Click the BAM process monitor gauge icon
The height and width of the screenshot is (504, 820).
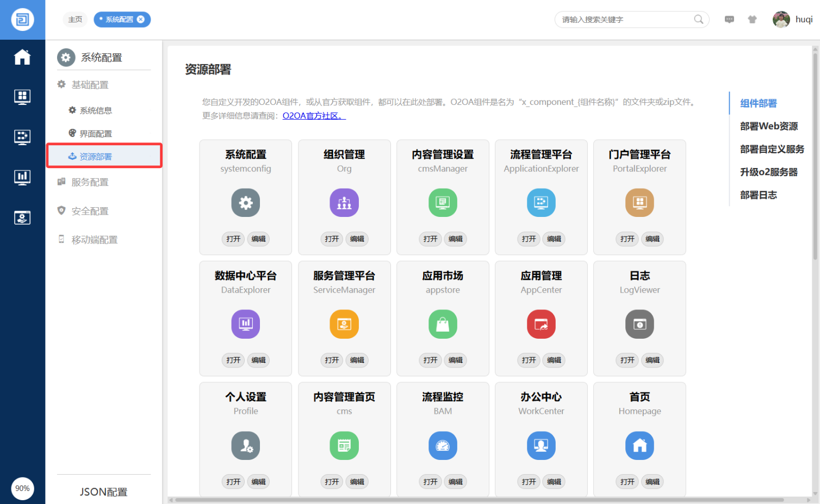tap(443, 445)
